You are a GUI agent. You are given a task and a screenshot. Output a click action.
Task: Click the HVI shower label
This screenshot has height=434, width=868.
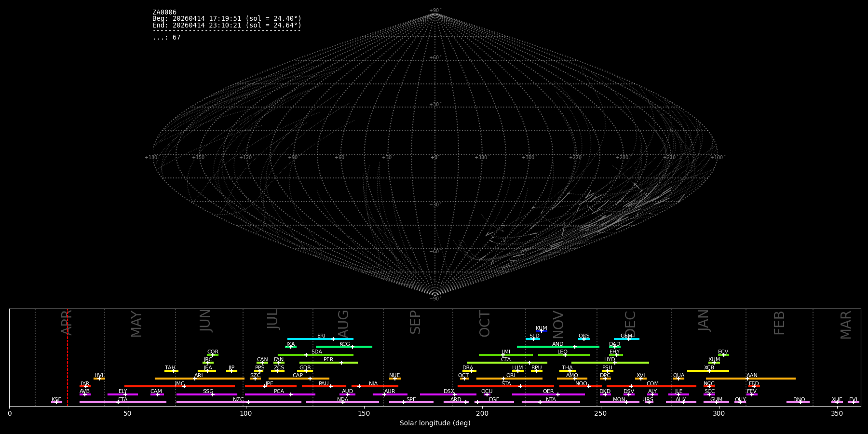click(x=99, y=376)
